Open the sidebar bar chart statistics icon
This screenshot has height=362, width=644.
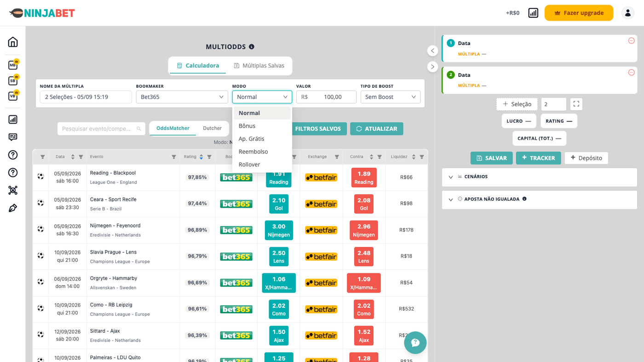13,119
